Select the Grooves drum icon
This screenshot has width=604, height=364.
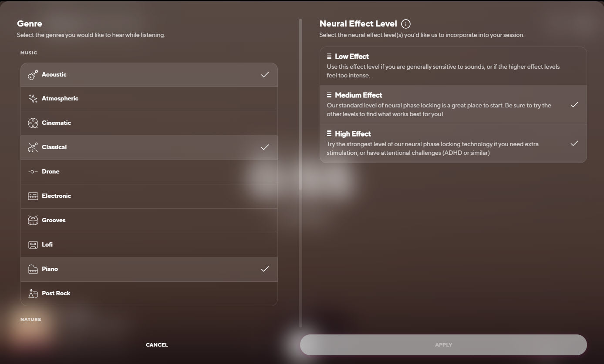click(x=33, y=220)
